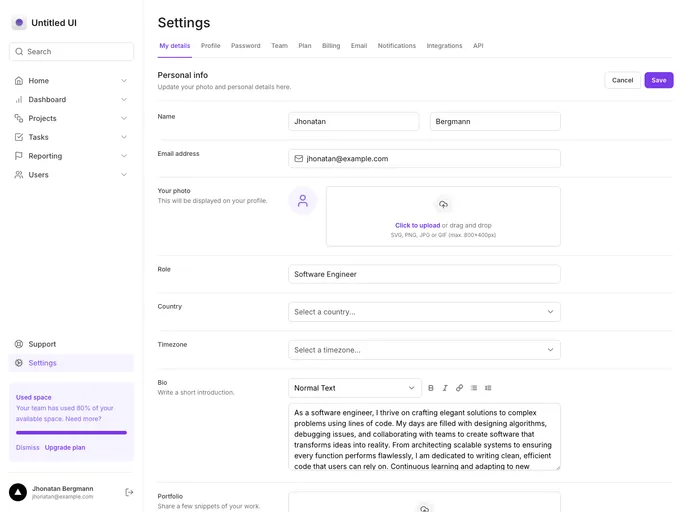688x512 pixels.
Task: Click the used space progress bar
Action: 71,433
